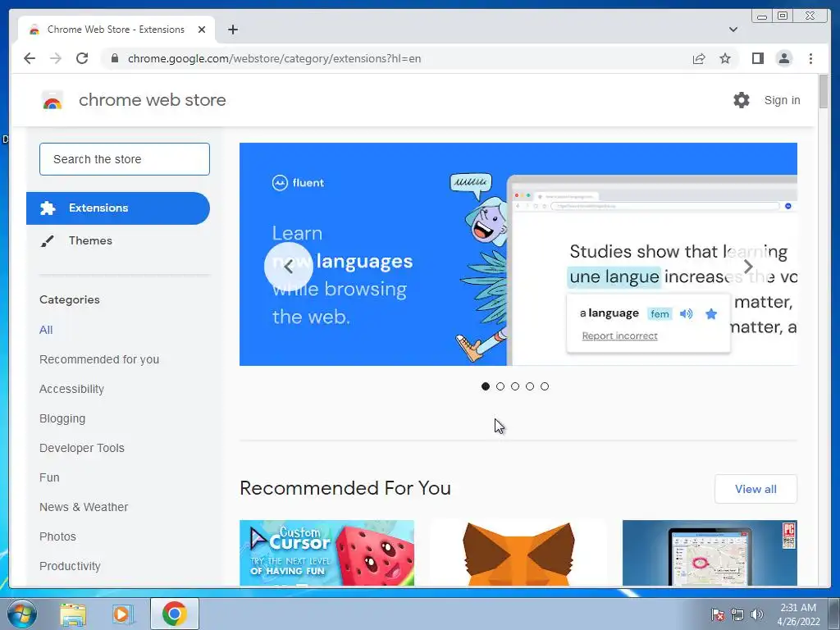Bookmark this page with star icon
Image resolution: width=840 pixels, height=630 pixels.
(x=725, y=58)
